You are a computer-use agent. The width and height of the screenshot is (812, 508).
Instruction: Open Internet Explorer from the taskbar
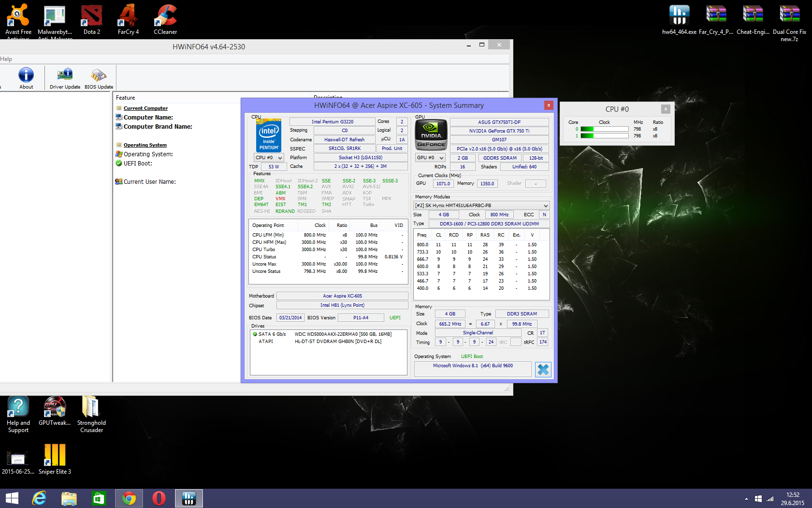(39, 498)
